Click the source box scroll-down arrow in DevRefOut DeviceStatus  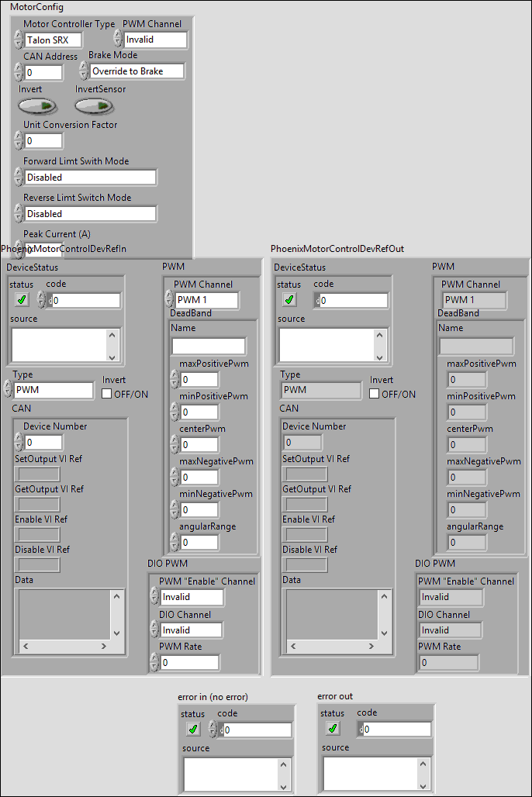[x=379, y=357]
